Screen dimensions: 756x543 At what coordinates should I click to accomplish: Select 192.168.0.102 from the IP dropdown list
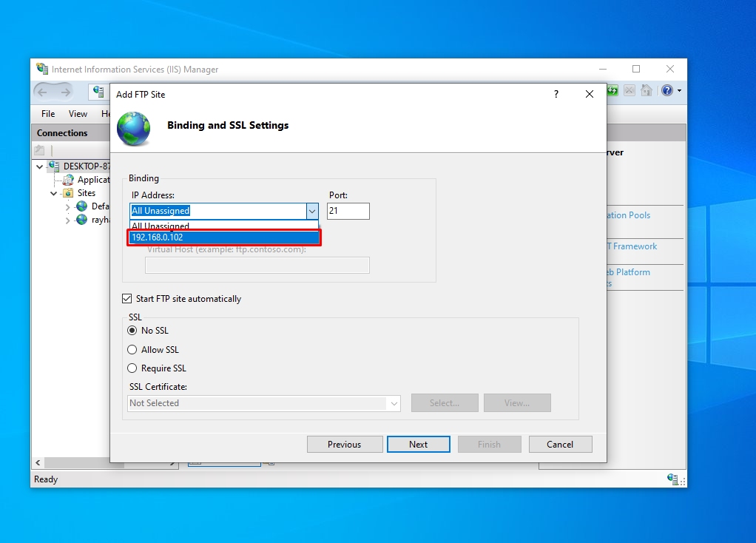(x=224, y=237)
